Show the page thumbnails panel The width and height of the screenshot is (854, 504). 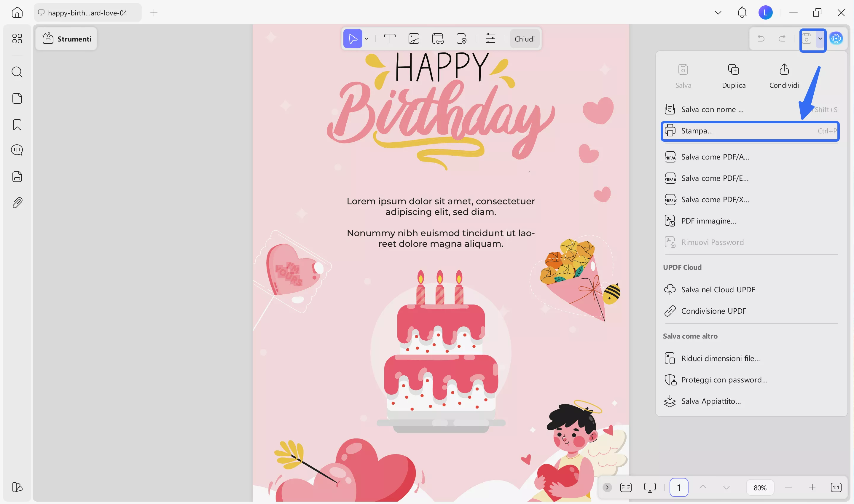[17, 98]
